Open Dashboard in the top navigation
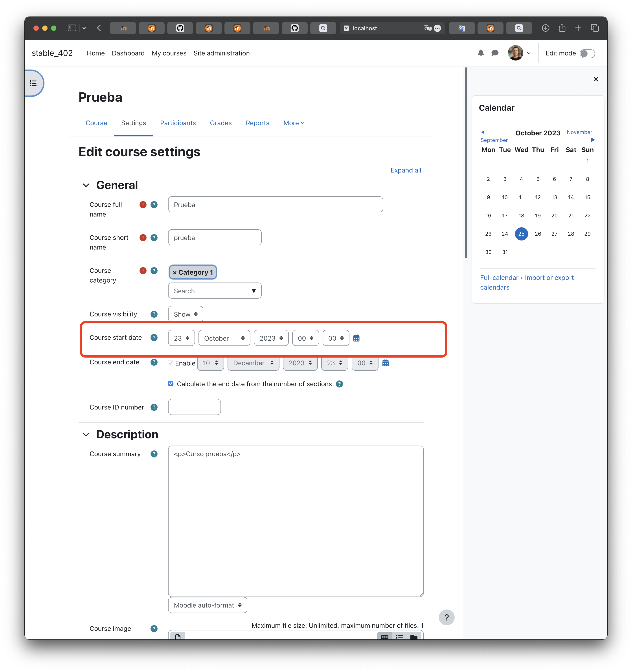This screenshot has width=632, height=672. [x=128, y=53]
